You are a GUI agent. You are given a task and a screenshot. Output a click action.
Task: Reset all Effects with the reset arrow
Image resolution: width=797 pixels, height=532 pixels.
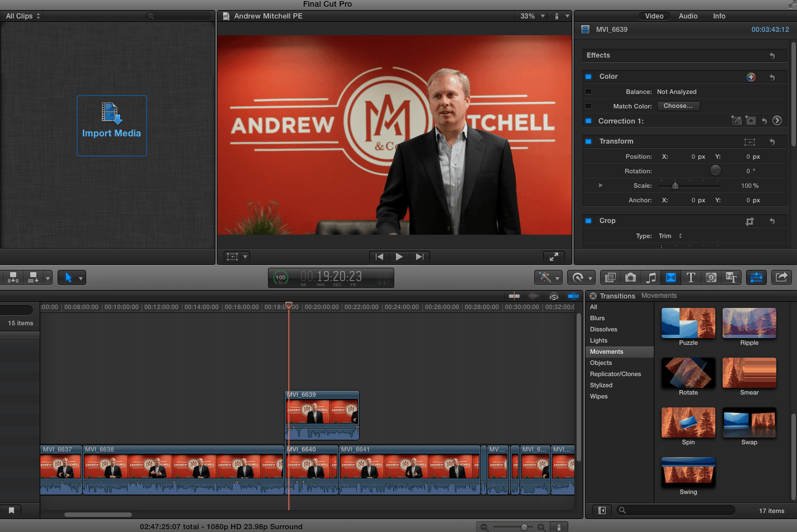point(772,55)
